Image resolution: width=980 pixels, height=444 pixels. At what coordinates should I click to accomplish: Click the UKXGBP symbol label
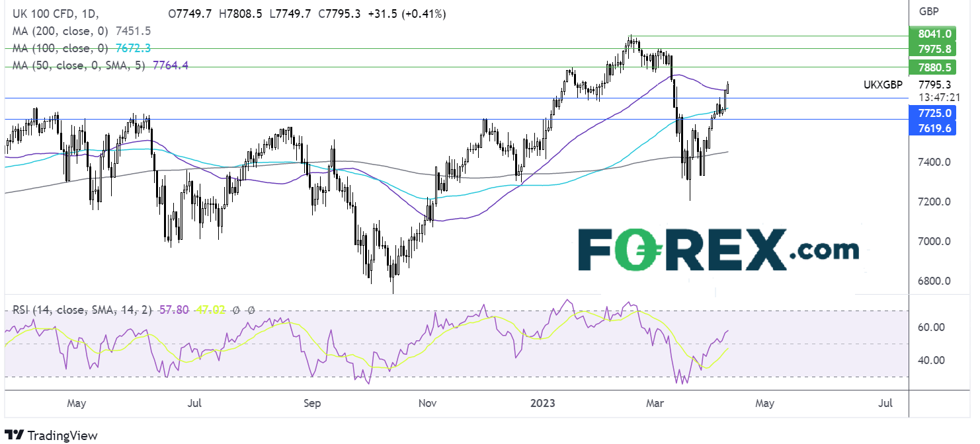click(x=883, y=85)
